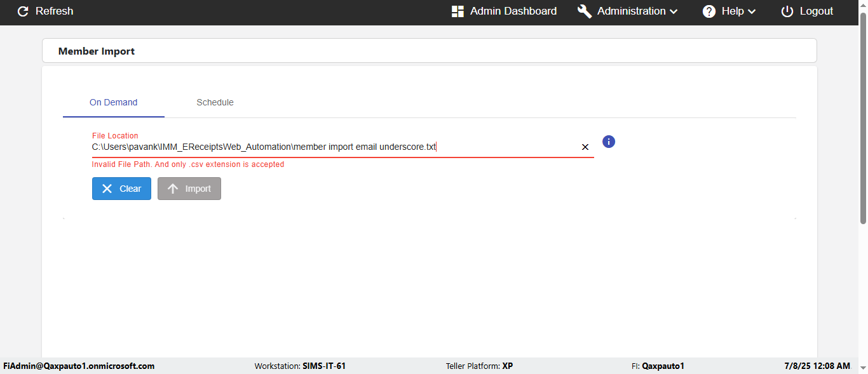Select the On Demand tab

coord(114,102)
